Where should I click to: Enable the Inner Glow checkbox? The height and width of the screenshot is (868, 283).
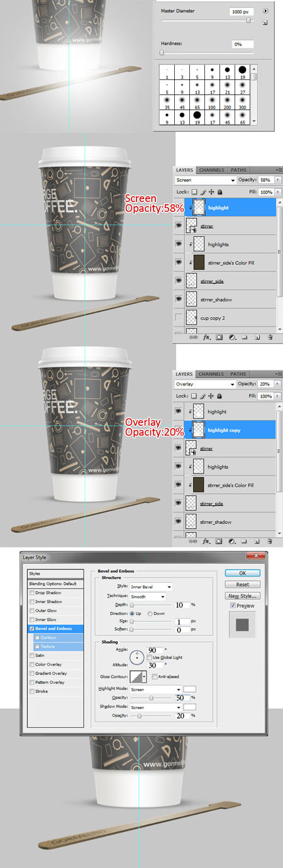point(32,619)
